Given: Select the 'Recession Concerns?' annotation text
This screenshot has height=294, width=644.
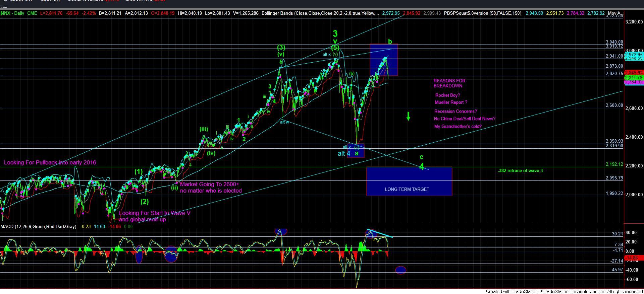Looking at the screenshot, I should click(x=455, y=112).
